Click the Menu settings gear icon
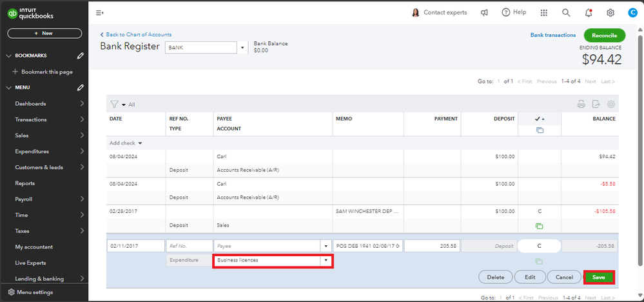644x302 pixels. click(x=12, y=292)
